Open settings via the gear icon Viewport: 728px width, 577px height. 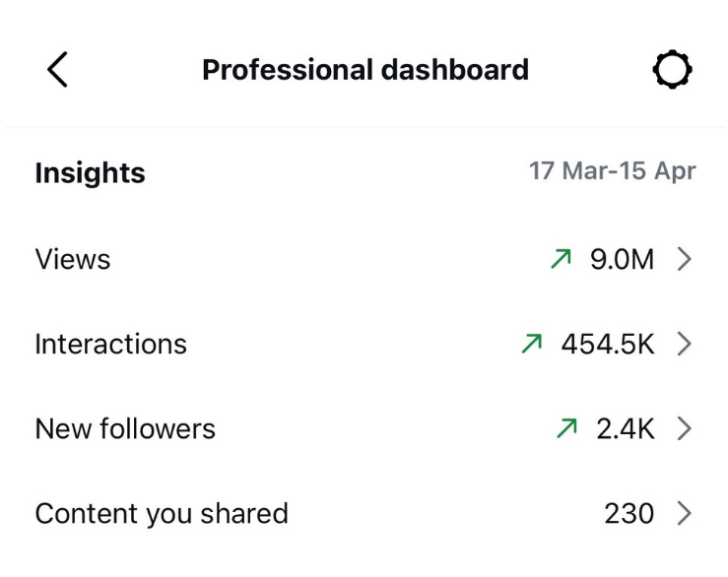tap(672, 70)
